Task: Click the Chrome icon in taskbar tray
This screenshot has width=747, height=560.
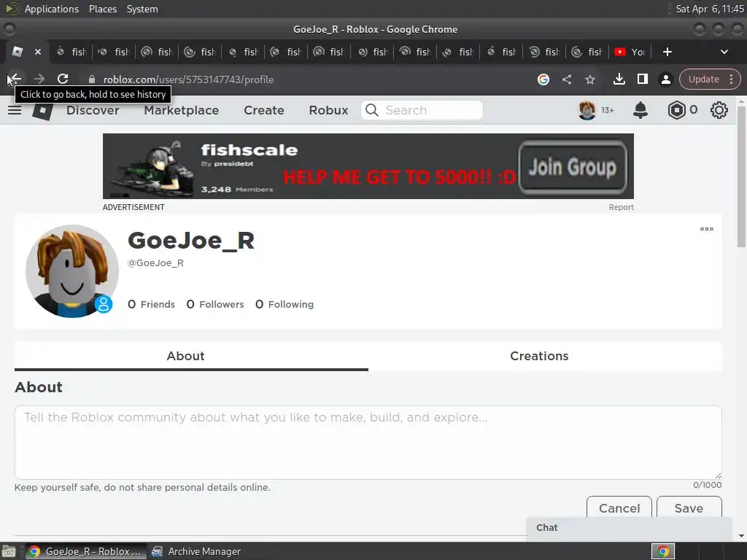Action: [663, 551]
